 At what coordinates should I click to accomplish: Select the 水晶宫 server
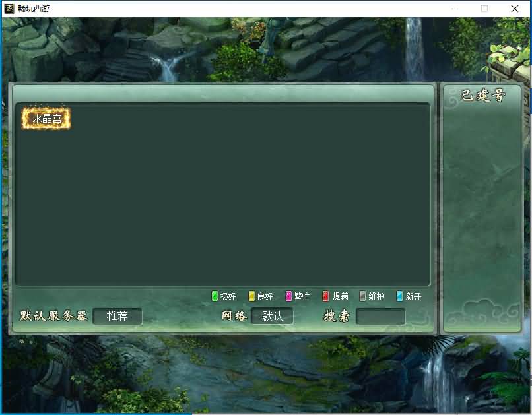[x=46, y=119]
